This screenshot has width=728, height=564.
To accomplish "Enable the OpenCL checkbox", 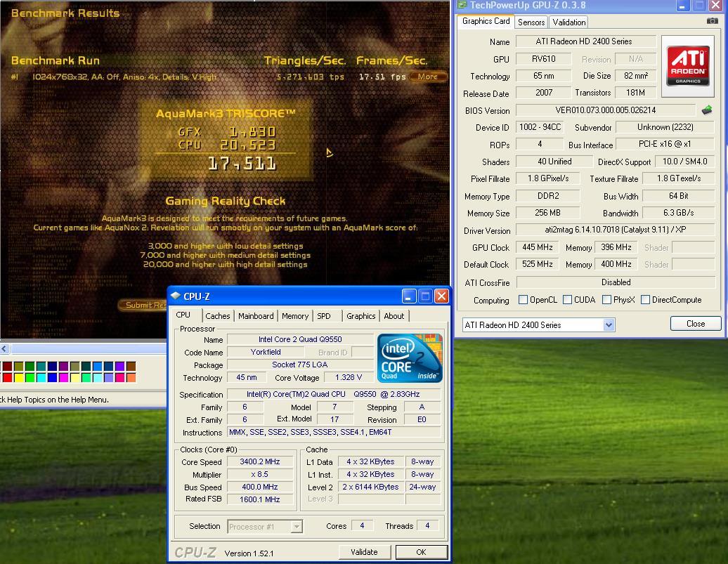I will (x=523, y=300).
